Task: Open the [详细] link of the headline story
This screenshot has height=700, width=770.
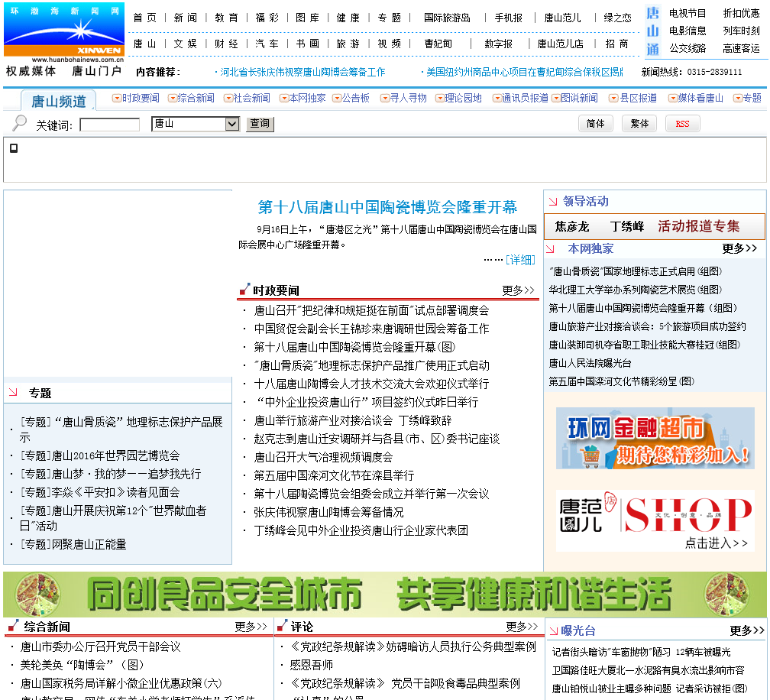Action: (x=520, y=260)
